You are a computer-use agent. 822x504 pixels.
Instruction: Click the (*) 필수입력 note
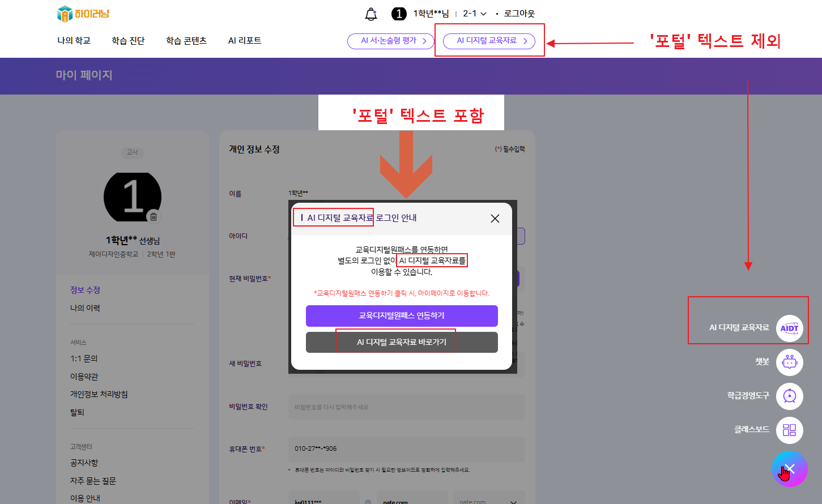tap(510, 149)
